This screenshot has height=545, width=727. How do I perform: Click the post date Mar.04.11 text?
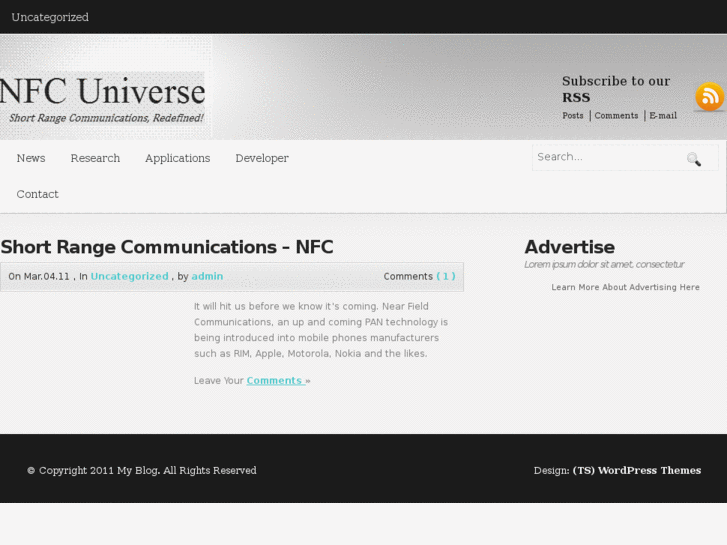(x=46, y=276)
